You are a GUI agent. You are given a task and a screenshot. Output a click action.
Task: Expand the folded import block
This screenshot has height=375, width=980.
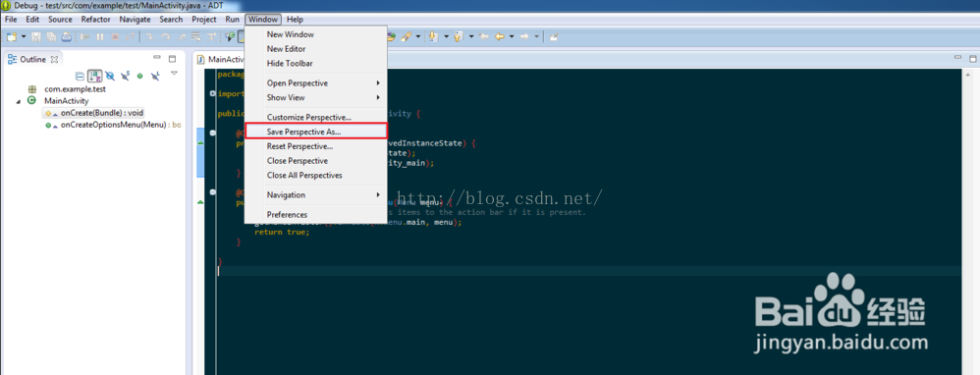click(x=213, y=94)
